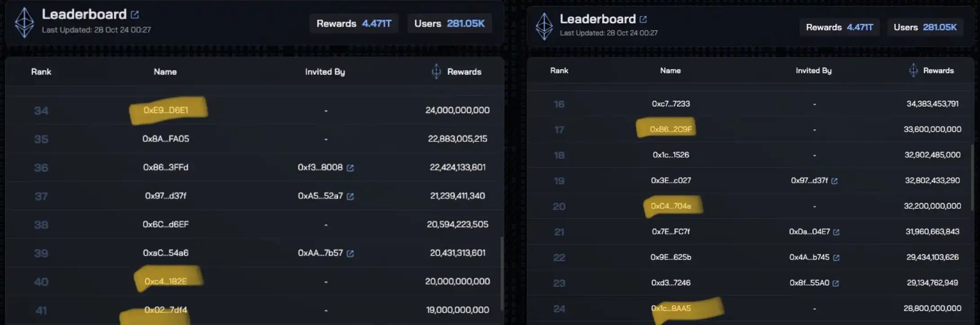This screenshot has width=980, height=325.
Task: Open external link icon beside 0x4A...b745
Action: point(836,258)
